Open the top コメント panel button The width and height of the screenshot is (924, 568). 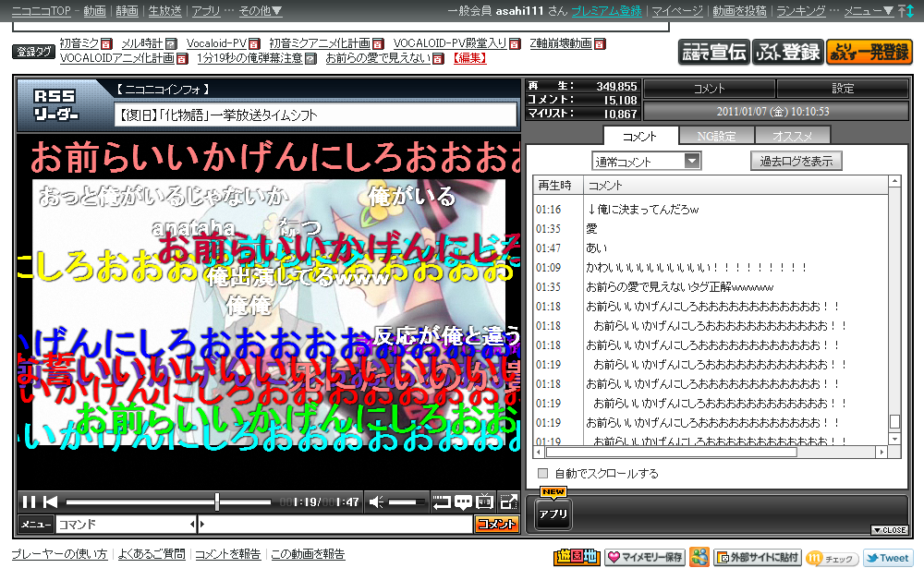coord(709,89)
